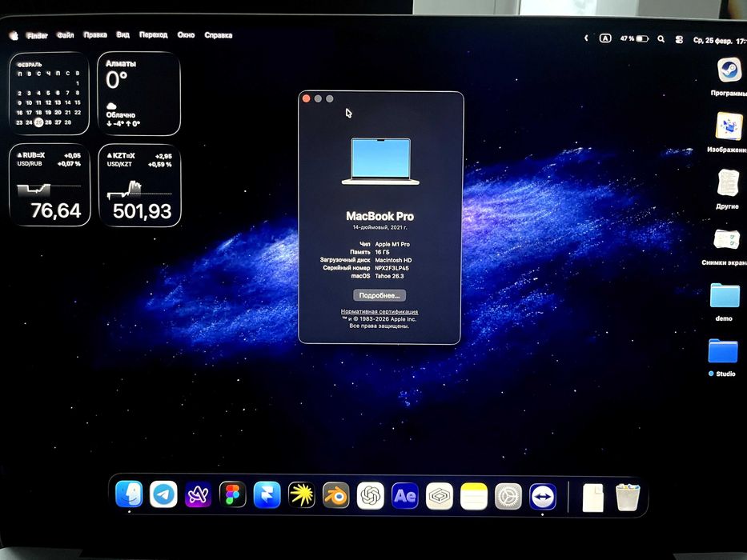Click the 16 ГБ memory value
This screenshot has width=747, height=560.
pos(382,252)
